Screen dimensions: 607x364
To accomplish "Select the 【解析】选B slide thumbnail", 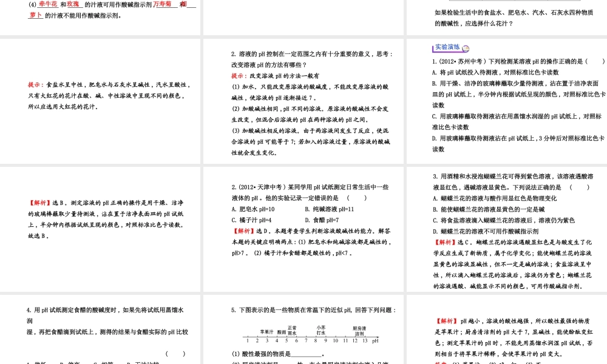I will click(x=100, y=229).
